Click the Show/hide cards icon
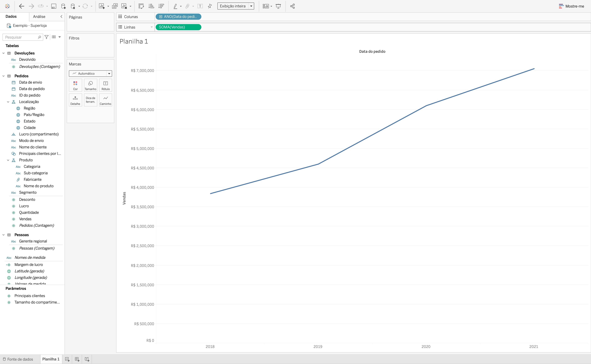 266,6
